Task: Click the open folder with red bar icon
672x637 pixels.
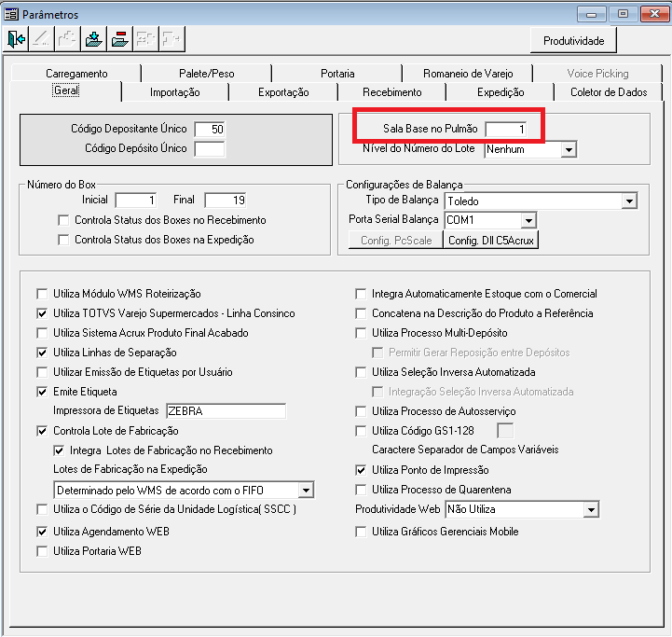Action: click(x=120, y=39)
